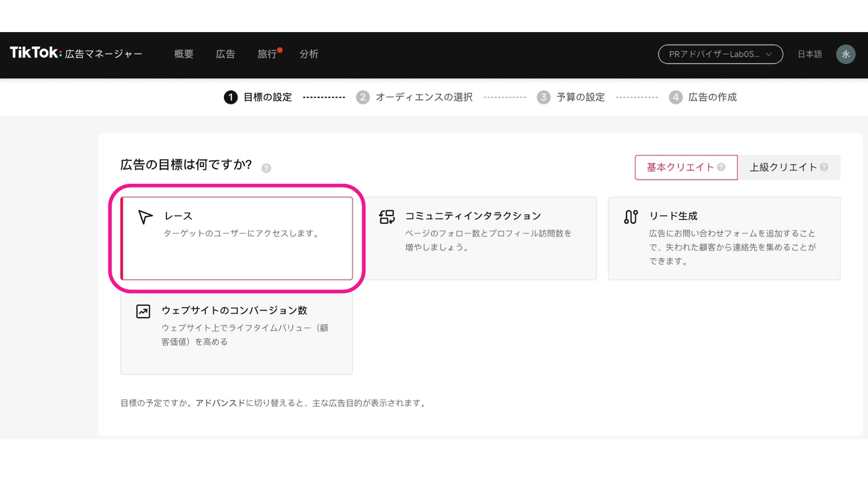
Task: Click the help icon in 基本クリエイト
Action: coord(721,167)
